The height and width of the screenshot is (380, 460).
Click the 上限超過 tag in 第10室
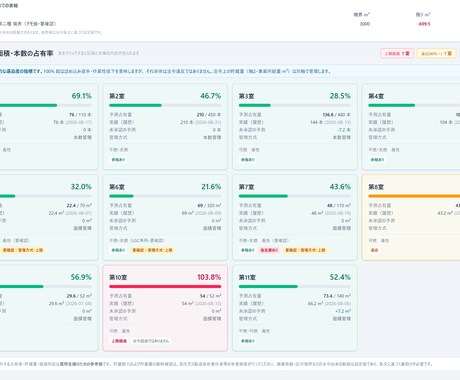pyautogui.click(x=119, y=341)
